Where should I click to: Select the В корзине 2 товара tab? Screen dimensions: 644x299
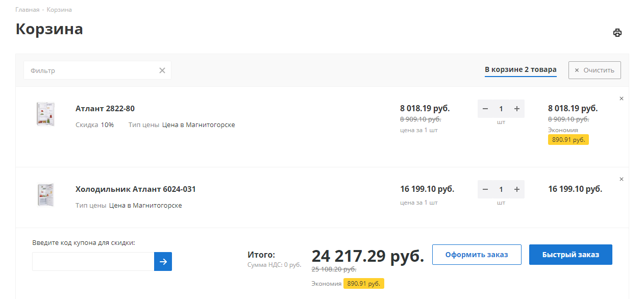(x=521, y=70)
